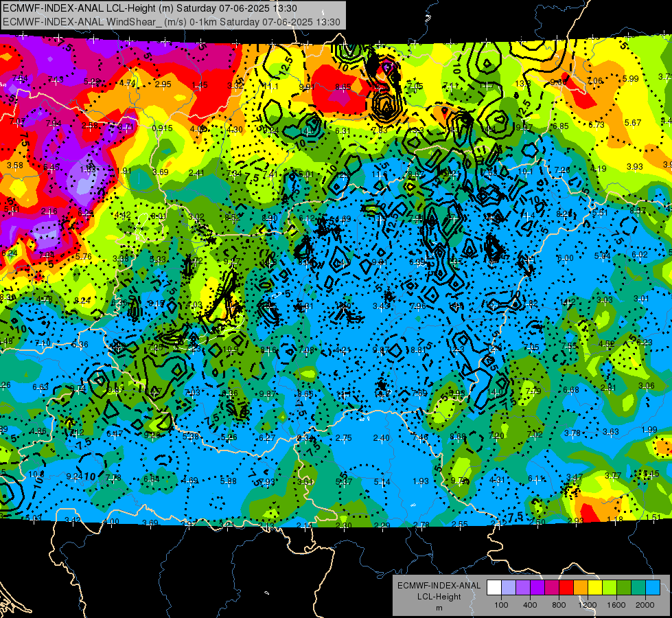Image resolution: width=672 pixels, height=618 pixels.
Task: Click the map value 4.86
Action: [x=38, y=431]
